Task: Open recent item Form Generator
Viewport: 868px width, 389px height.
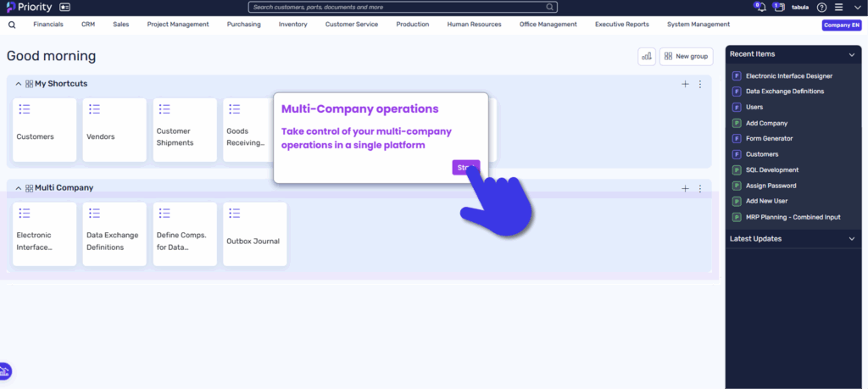Action: [769, 138]
